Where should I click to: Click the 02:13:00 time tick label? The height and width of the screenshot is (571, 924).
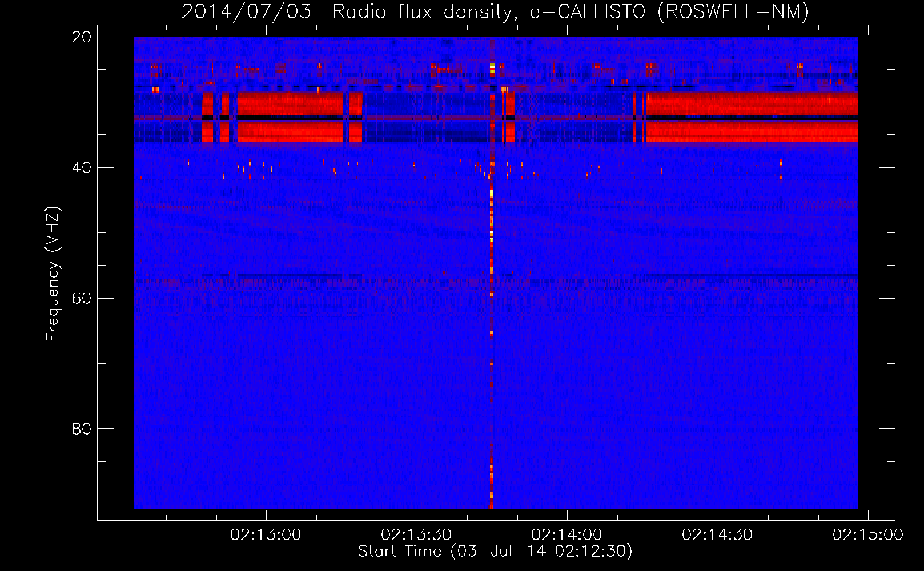(x=266, y=535)
